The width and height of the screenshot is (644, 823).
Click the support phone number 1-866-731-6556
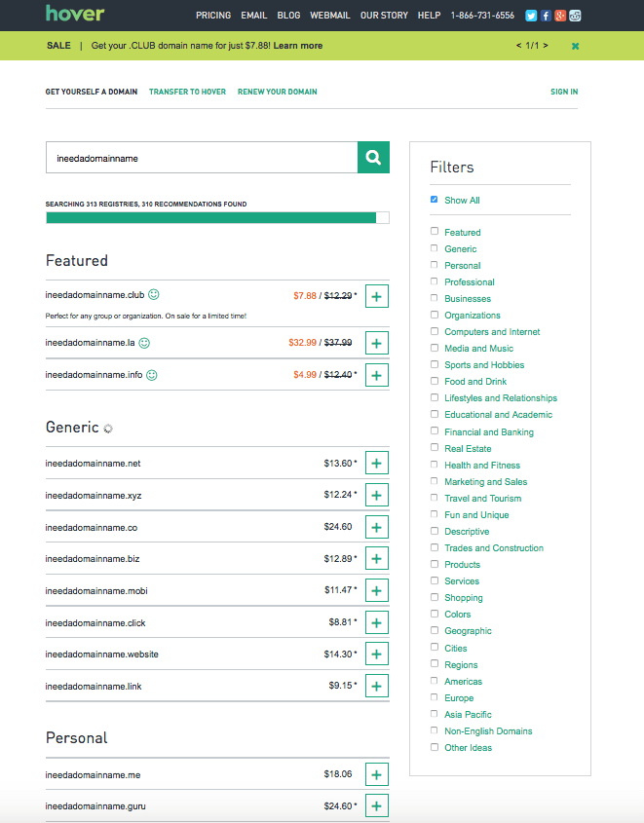pyautogui.click(x=482, y=16)
